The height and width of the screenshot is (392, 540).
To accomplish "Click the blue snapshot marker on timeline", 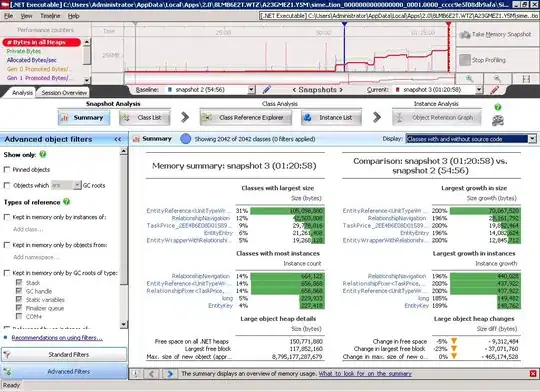I will 344,24.
